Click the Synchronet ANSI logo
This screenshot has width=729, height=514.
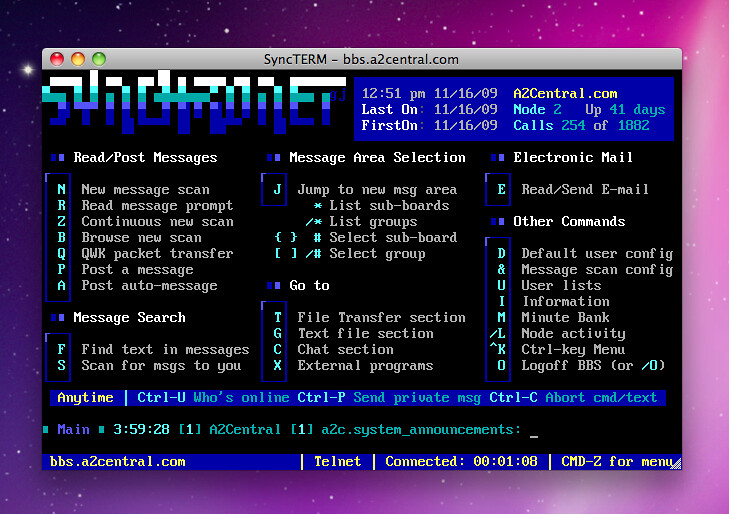[194, 101]
